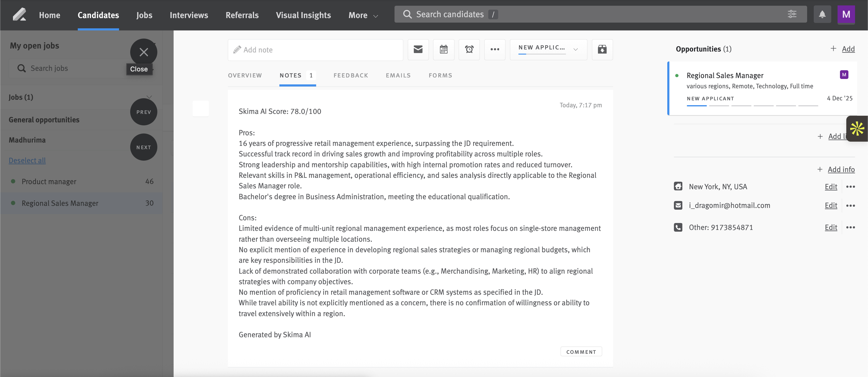The height and width of the screenshot is (377, 868).
Task: Click the search filter sliders icon
Action: pos(792,14)
